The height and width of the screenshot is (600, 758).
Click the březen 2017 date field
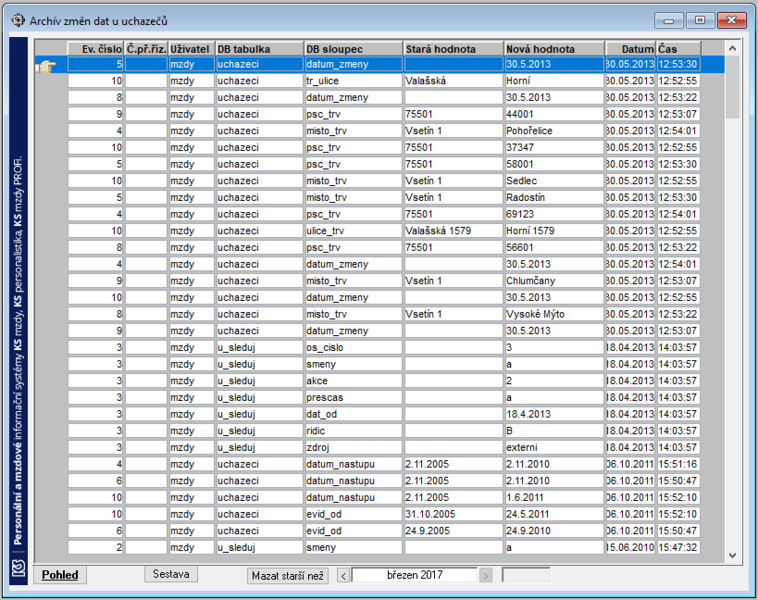click(414, 575)
